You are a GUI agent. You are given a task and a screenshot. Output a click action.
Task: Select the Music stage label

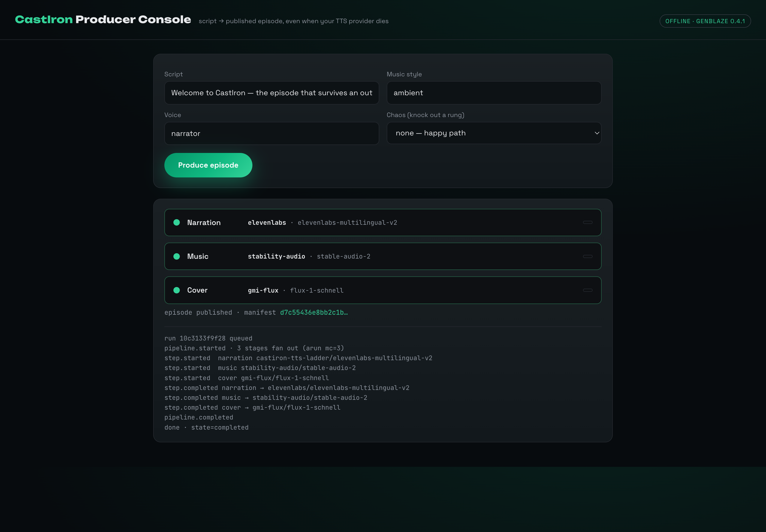(x=198, y=256)
